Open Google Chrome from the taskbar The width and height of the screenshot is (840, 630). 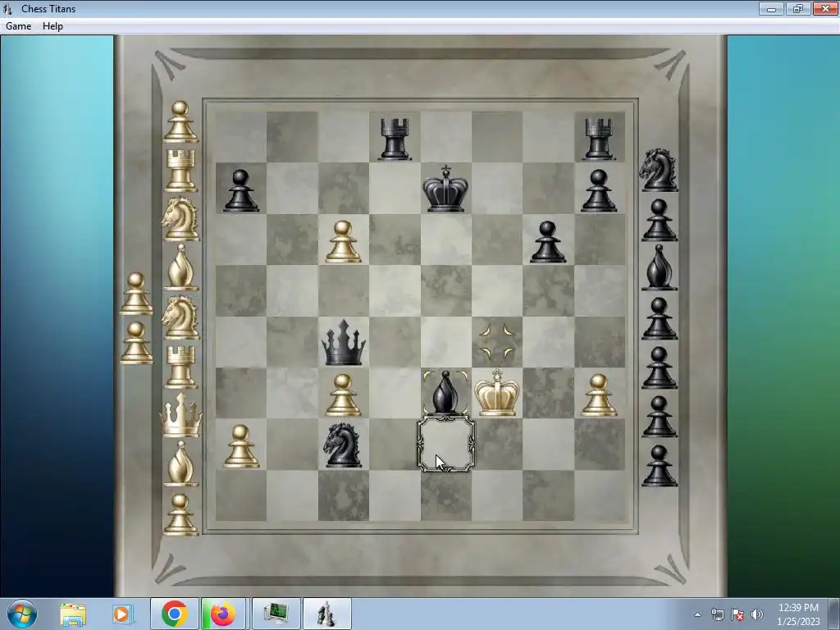coord(174,614)
